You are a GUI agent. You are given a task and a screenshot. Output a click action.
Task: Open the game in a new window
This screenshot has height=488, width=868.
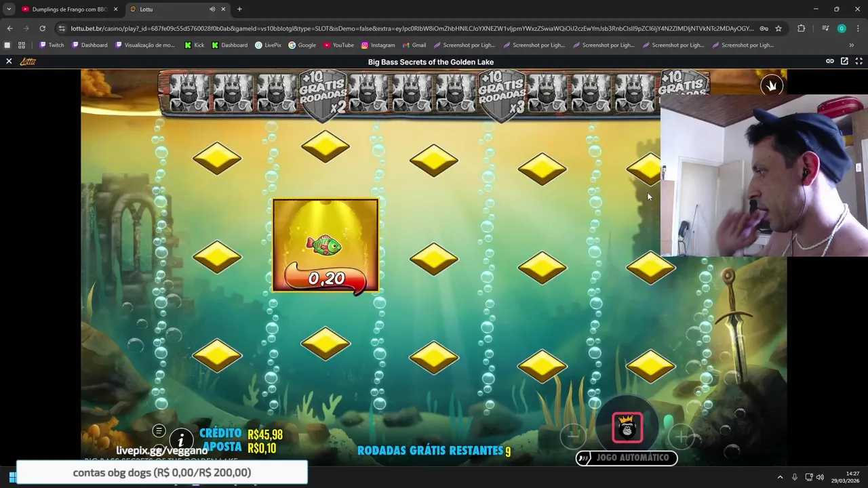click(844, 61)
